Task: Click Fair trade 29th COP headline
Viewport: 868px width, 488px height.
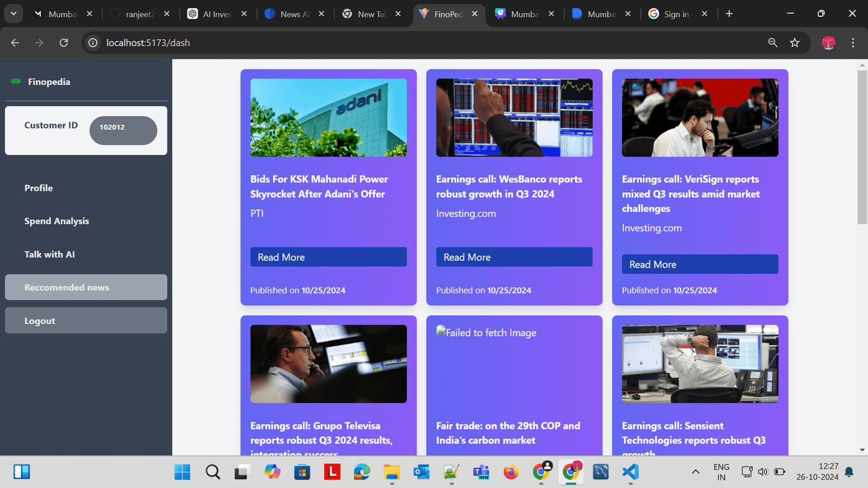Action: (x=508, y=433)
